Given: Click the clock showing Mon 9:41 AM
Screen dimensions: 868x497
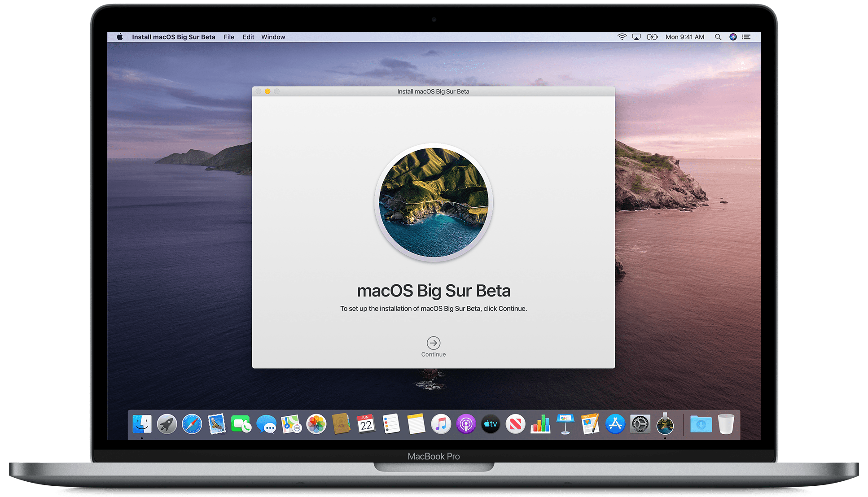Looking at the screenshot, I should (x=684, y=37).
